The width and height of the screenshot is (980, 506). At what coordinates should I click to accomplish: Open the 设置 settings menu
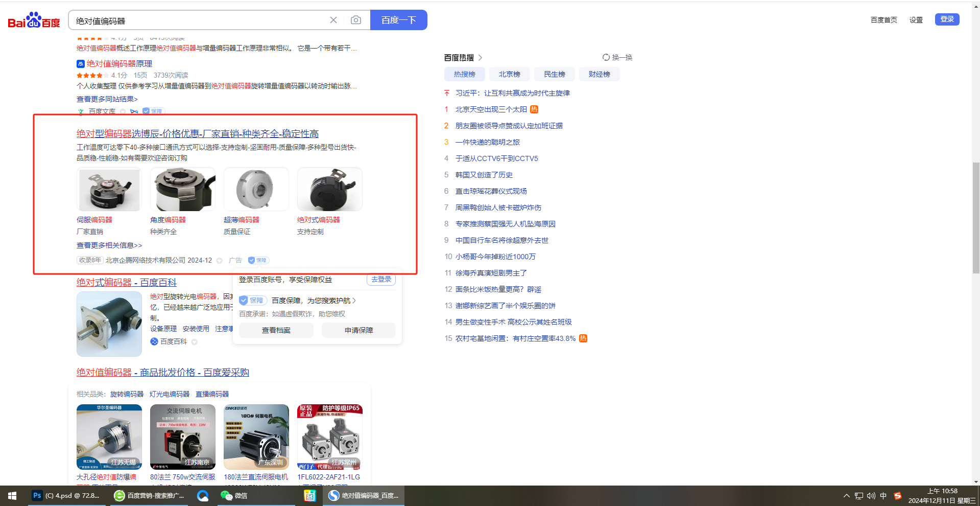point(916,20)
